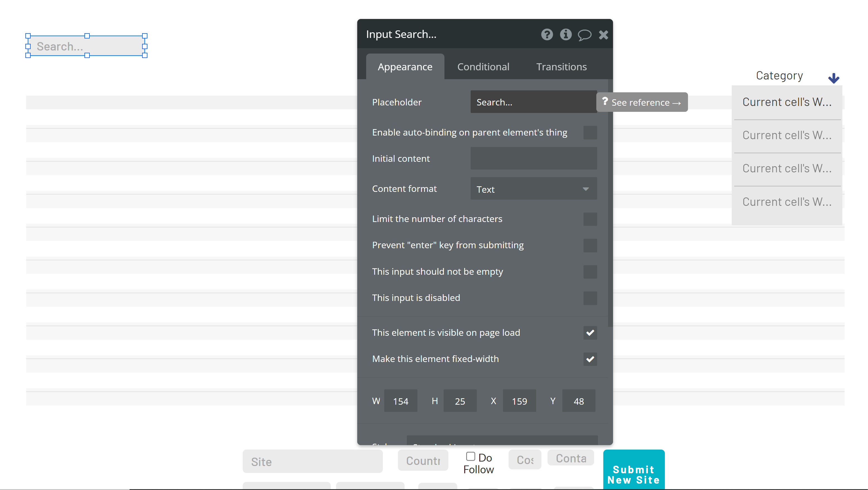The image size is (868, 490).
Task: Uncheck This element is visible on page load
Action: (x=590, y=333)
